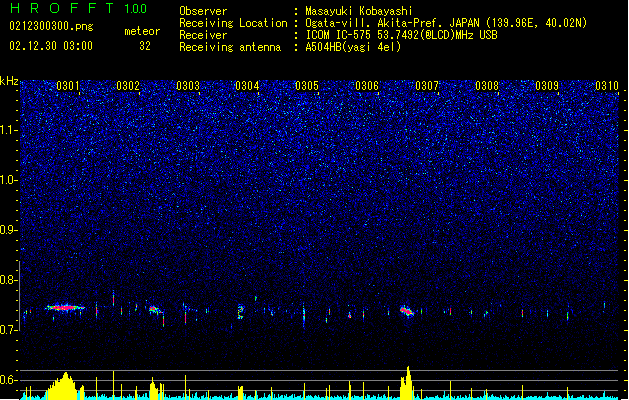Click the 0308 time marker
Image resolution: width=629 pixels, height=400 pixels.
(x=487, y=85)
